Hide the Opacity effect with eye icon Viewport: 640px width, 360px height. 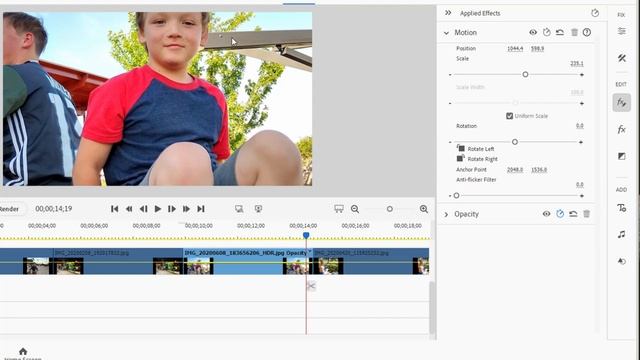547,214
